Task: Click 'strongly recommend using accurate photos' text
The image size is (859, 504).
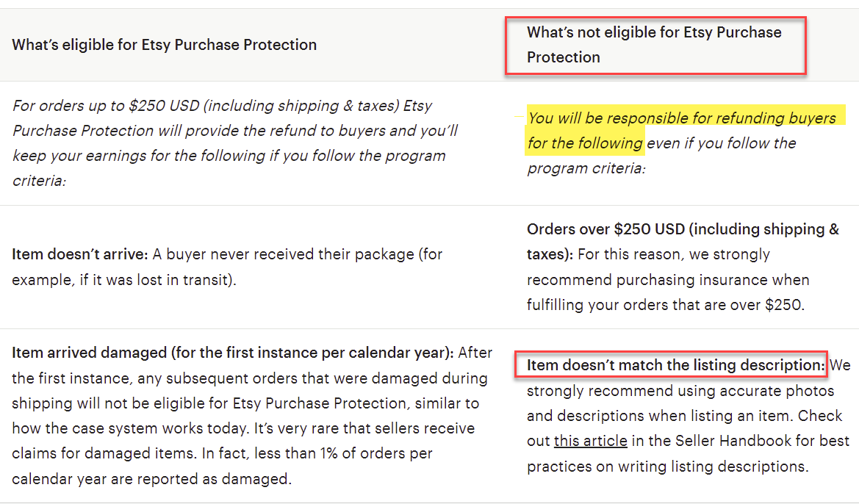Action: [680, 391]
